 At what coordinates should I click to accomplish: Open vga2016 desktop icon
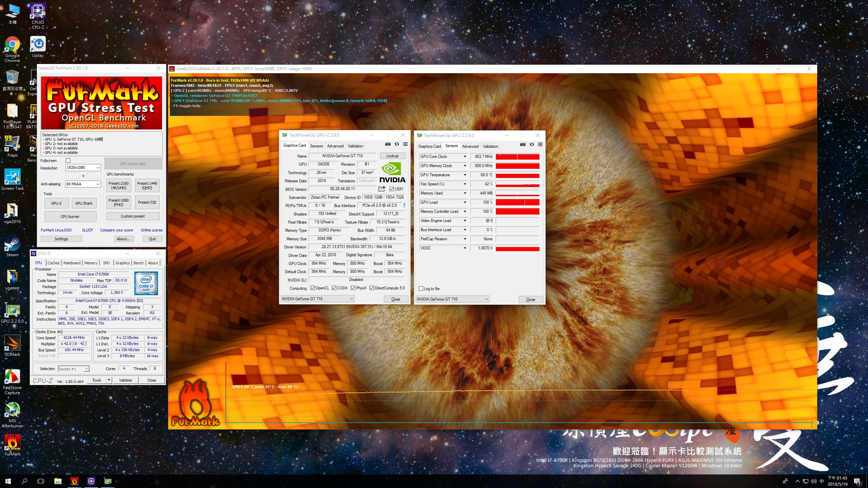point(12,213)
